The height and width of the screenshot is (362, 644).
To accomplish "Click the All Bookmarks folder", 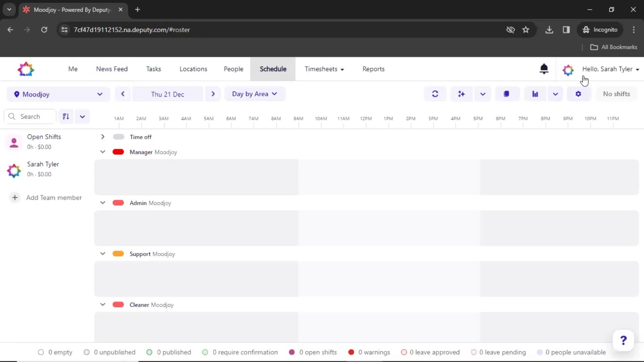I will (613, 47).
